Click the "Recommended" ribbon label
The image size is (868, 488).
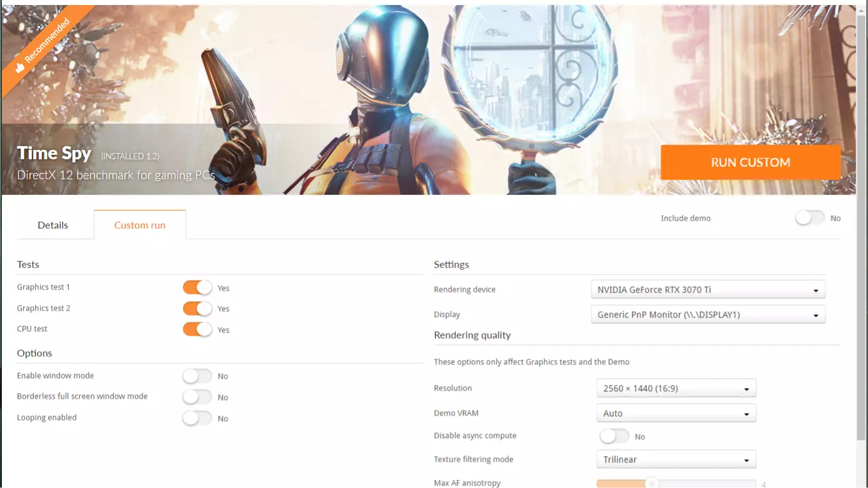coord(47,41)
